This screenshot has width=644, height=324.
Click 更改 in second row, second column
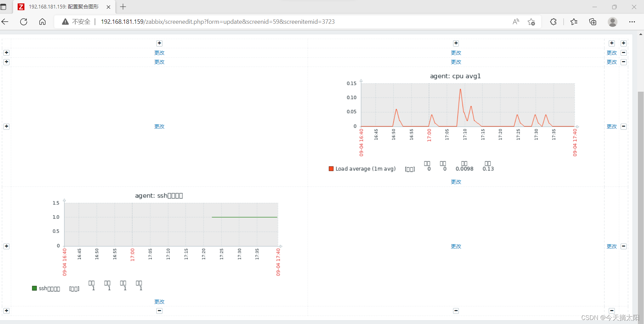(456, 62)
